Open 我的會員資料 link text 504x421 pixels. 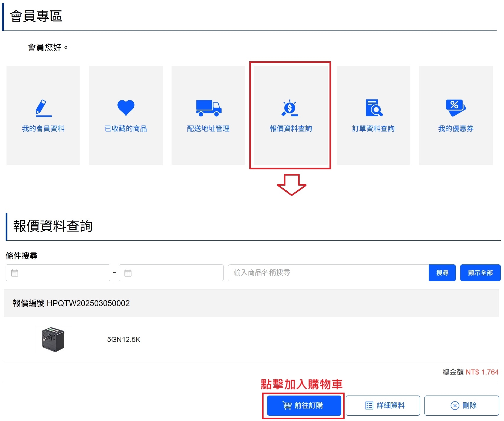tap(43, 128)
